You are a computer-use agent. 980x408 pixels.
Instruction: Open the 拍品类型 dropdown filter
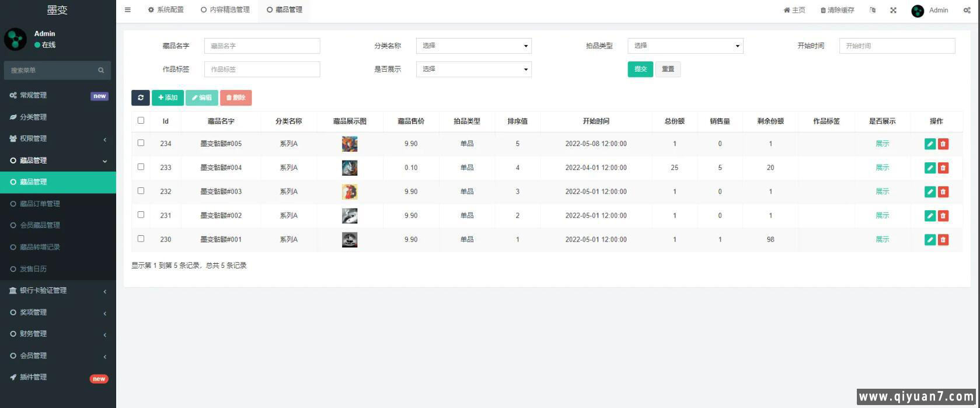pyautogui.click(x=685, y=46)
